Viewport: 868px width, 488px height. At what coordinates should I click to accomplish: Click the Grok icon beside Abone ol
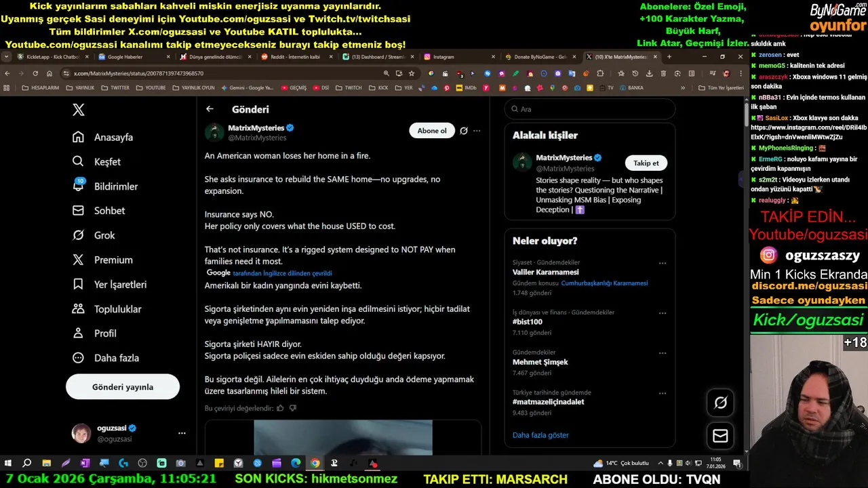pyautogui.click(x=464, y=131)
